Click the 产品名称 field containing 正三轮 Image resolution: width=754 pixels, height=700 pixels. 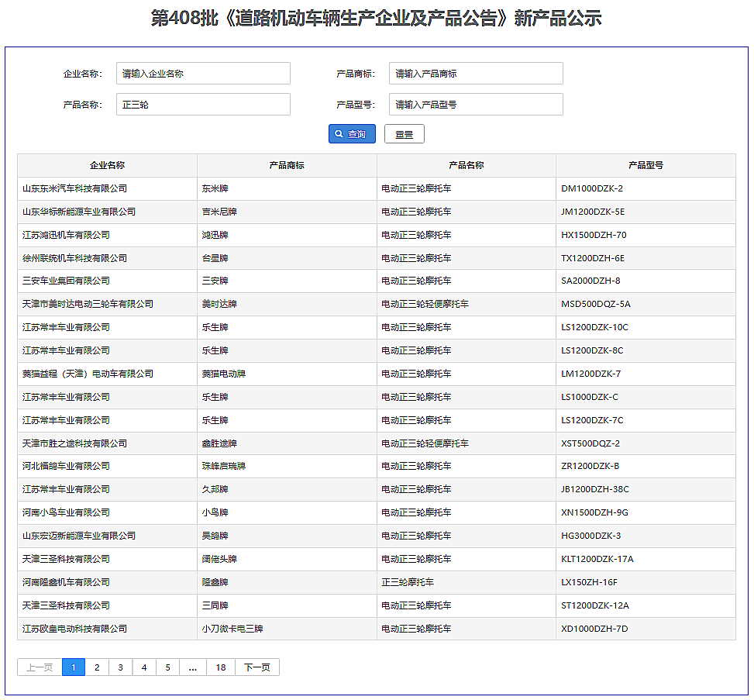point(203,105)
